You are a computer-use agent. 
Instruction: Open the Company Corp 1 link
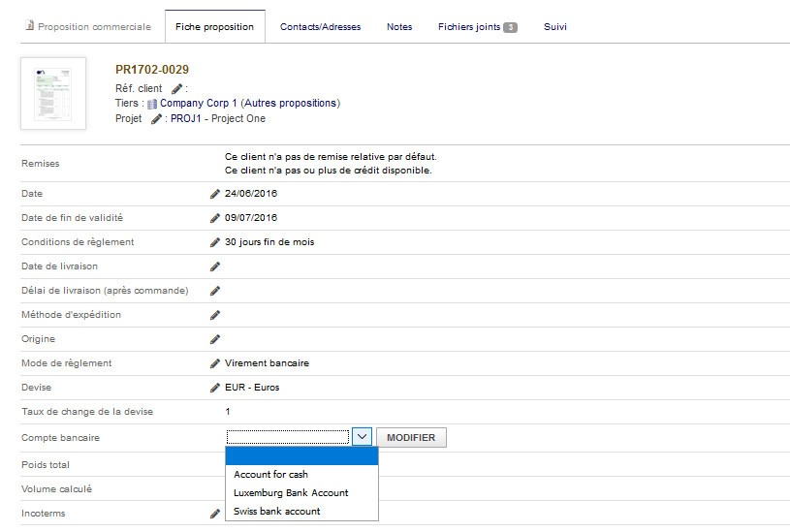[x=199, y=103]
